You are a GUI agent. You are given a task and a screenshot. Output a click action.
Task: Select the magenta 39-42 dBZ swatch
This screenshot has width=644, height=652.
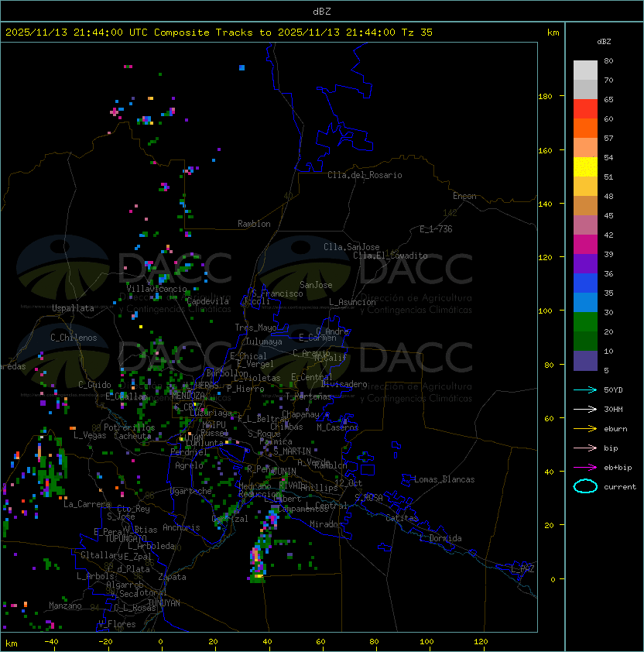point(585,245)
